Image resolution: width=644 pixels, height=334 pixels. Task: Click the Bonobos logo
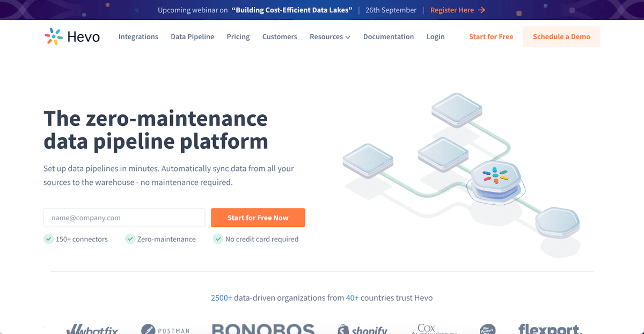click(x=263, y=329)
